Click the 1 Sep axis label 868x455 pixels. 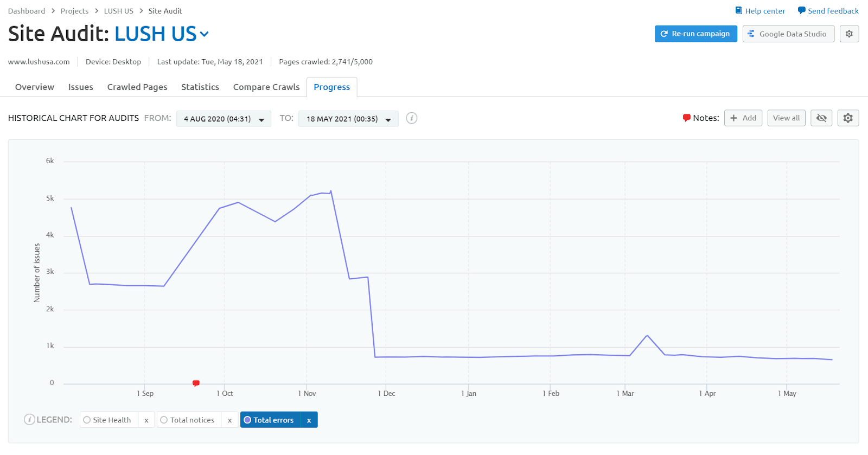pyautogui.click(x=145, y=393)
